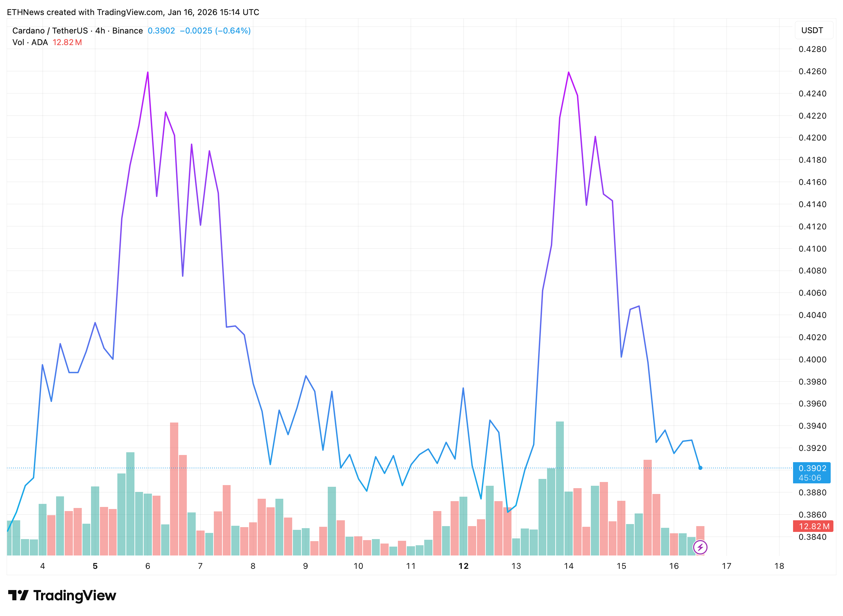Click the 18 date label on time axis
843x616 pixels.
pyautogui.click(x=779, y=566)
